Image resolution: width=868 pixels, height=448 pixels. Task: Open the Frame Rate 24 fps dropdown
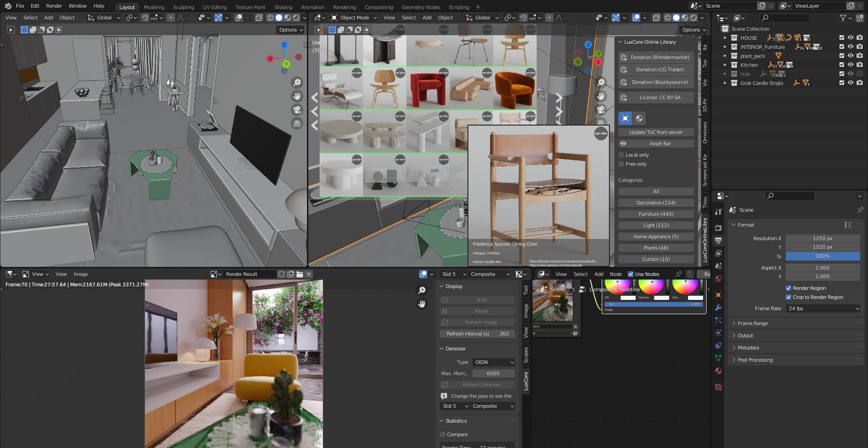point(823,308)
